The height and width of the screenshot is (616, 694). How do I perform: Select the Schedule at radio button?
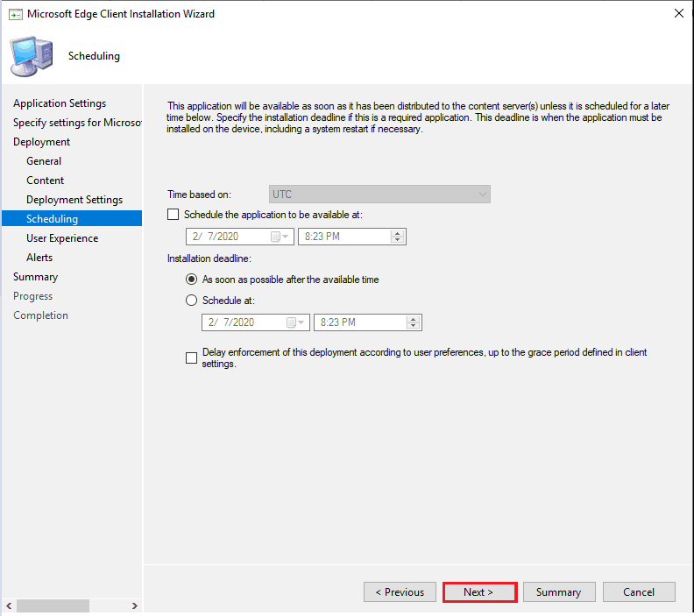tap(191, 301)
